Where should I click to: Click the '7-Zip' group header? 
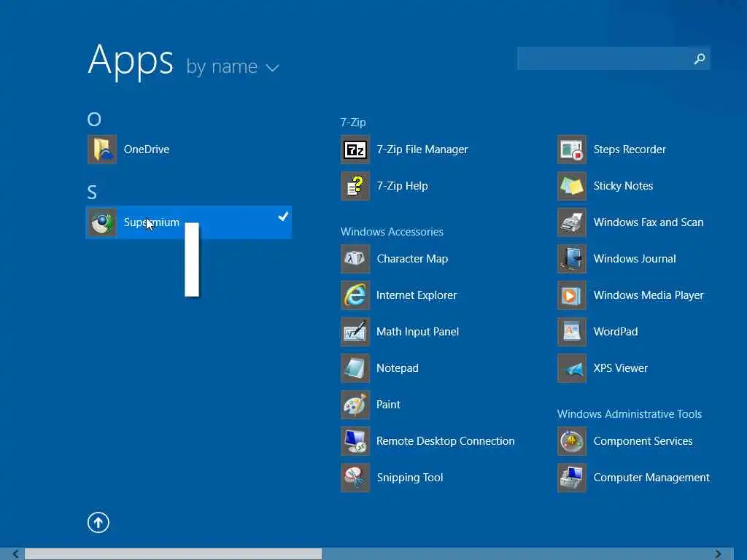353,122
